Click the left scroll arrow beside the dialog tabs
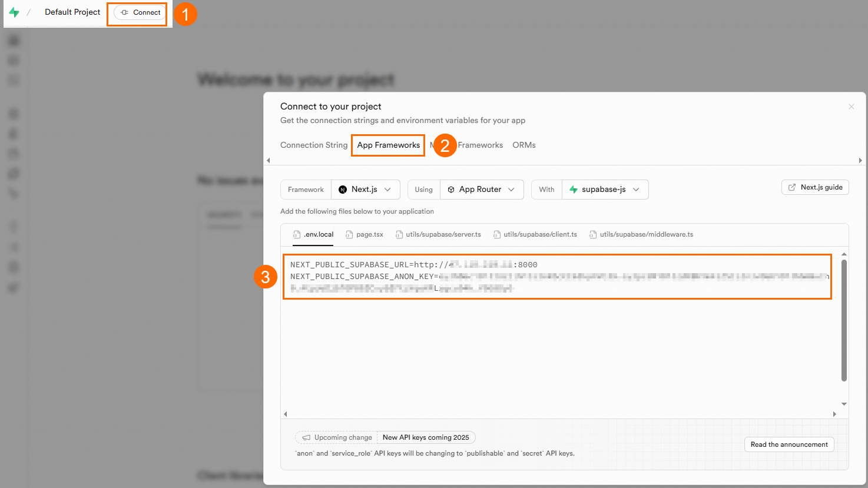 tap(269, 160)
